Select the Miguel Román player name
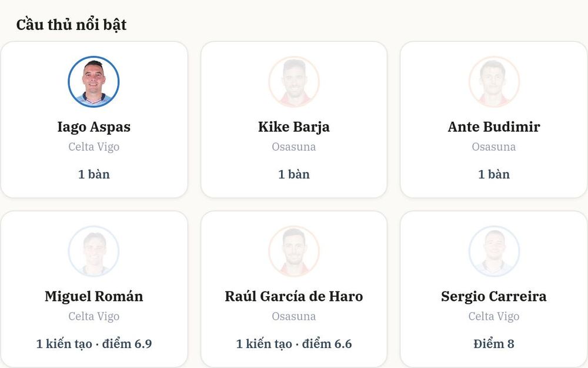This screenshot has width=588, height=368. [93, 296]
